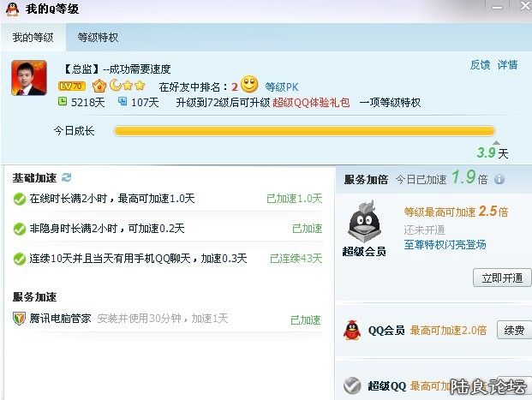Click the red QQ会员 penguin icon

[x=352, y=330]
